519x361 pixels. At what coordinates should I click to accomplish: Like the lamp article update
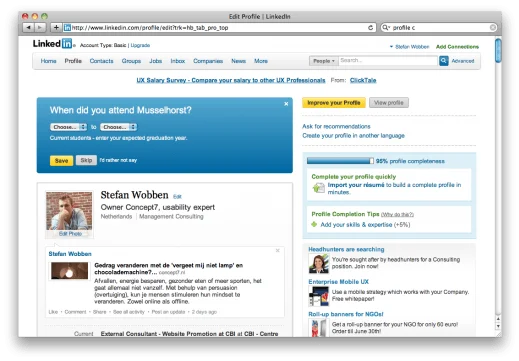coord(53,312)
